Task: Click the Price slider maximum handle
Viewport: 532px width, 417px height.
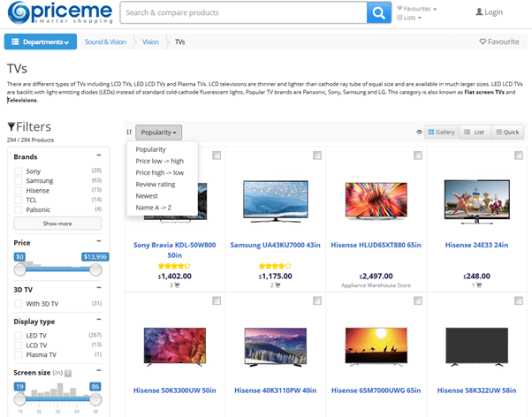Action: (x=95, y=269)
